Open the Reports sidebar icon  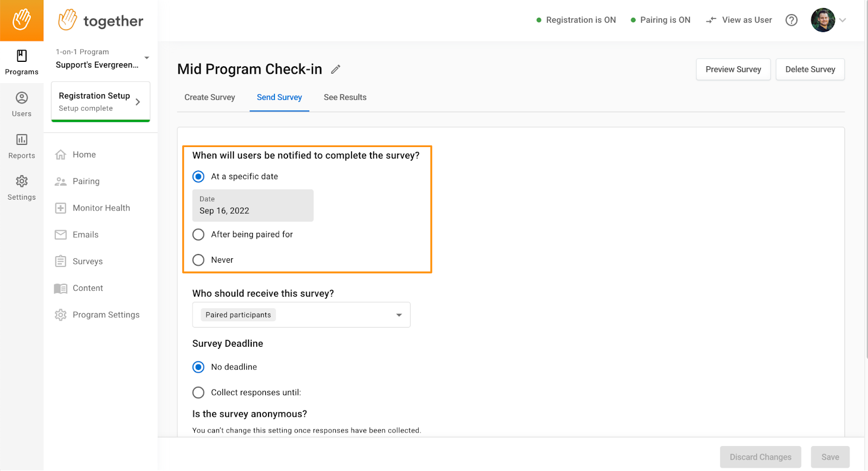tap(22, 147)
